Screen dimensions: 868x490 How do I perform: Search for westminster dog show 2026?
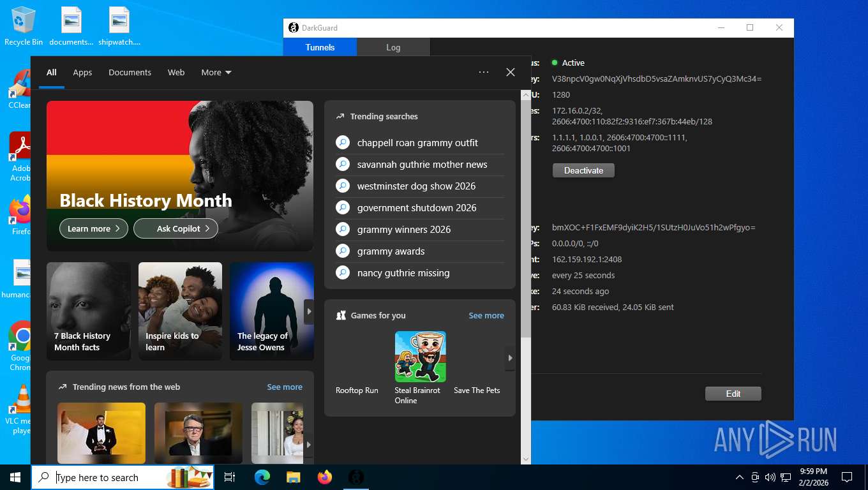416,186
